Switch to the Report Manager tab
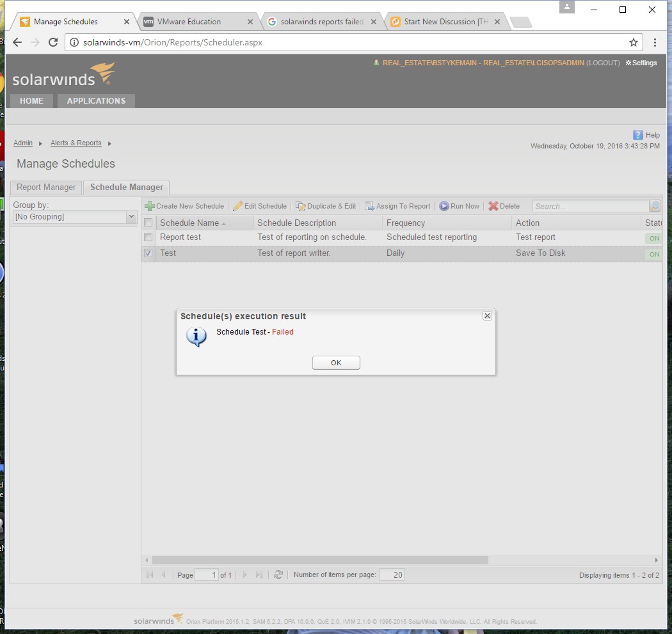The width and height of the screenshot is (672, 634). [x=46, y=187]
